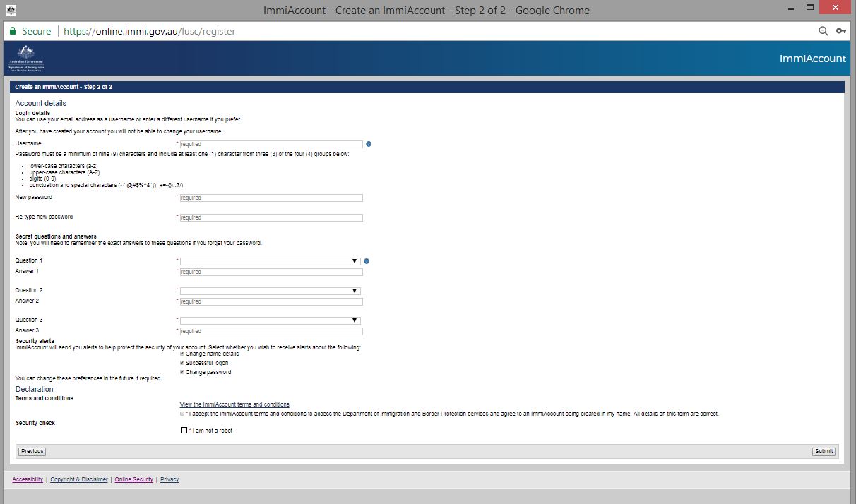Open the Privacy footer link

click(170, 479)
